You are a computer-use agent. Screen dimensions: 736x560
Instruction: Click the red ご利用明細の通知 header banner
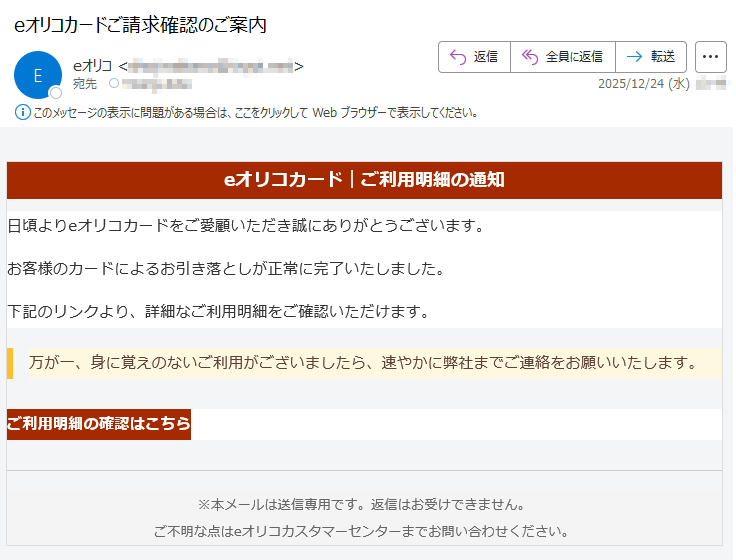pos(364,180)
